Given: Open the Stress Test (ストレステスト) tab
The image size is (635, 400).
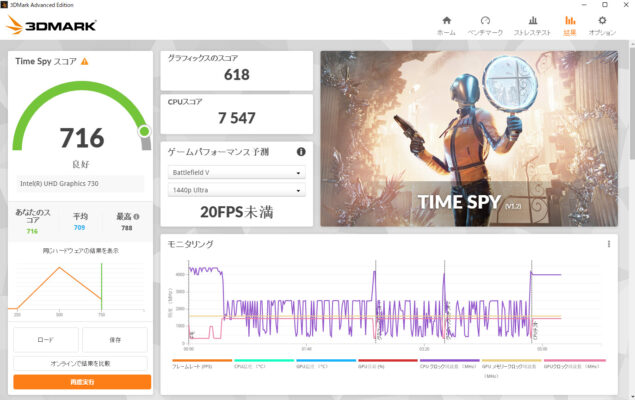Looking at the screenshot, I should (533, 26).
